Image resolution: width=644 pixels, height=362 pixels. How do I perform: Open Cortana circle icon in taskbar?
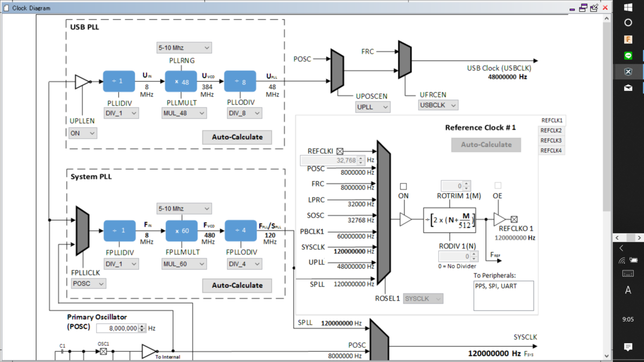[628, 23]
